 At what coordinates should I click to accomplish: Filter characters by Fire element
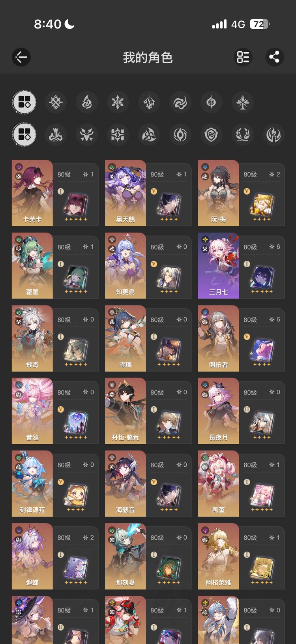(87, 103)
